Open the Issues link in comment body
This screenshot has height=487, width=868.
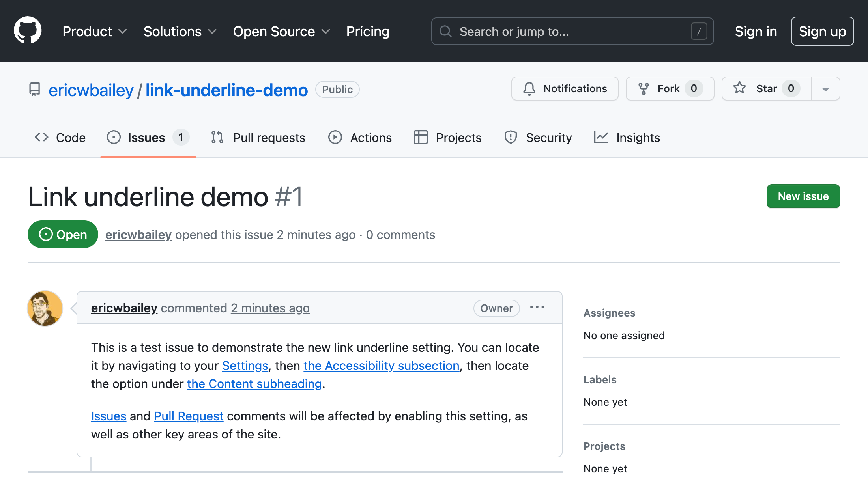pos(108,416)
